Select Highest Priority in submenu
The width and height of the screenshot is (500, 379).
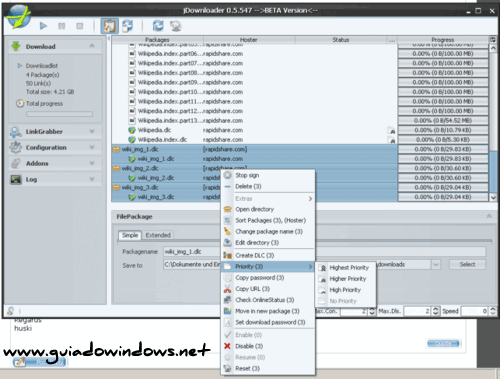345,268
